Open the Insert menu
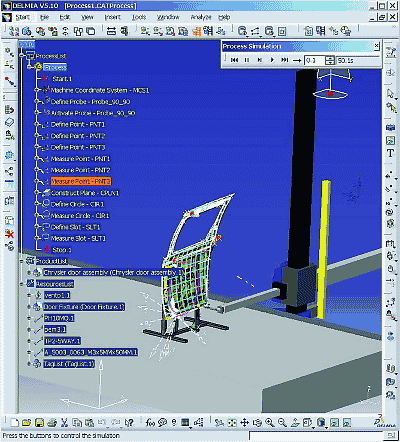Screen dimensions: 400x442 pos(112,17)
